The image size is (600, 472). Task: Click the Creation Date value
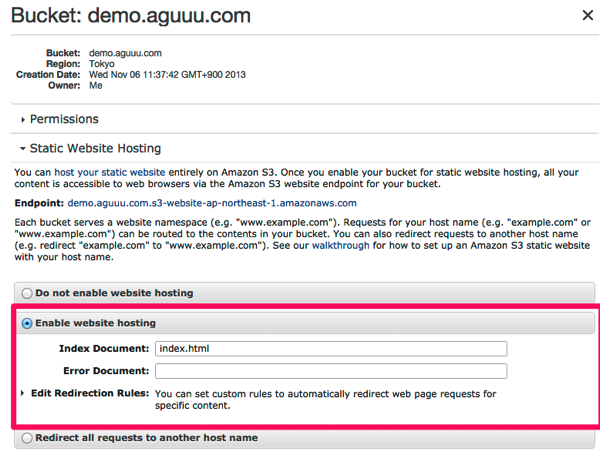coord(167,74)
